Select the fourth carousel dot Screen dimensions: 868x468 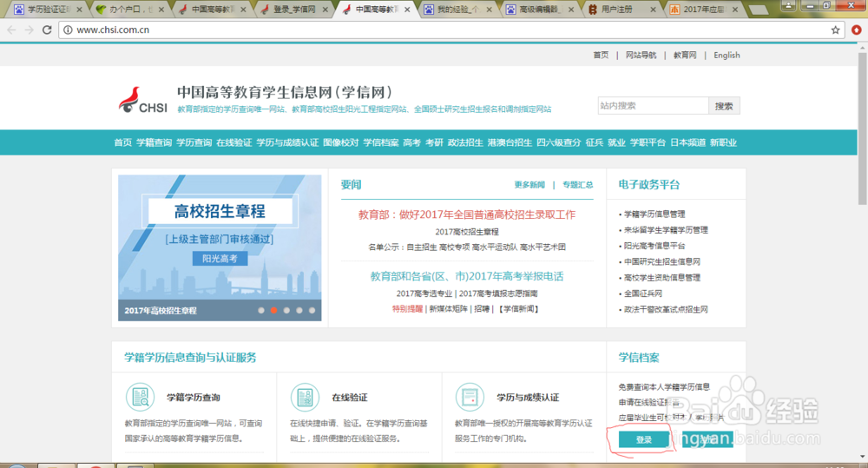coord(299,310)
